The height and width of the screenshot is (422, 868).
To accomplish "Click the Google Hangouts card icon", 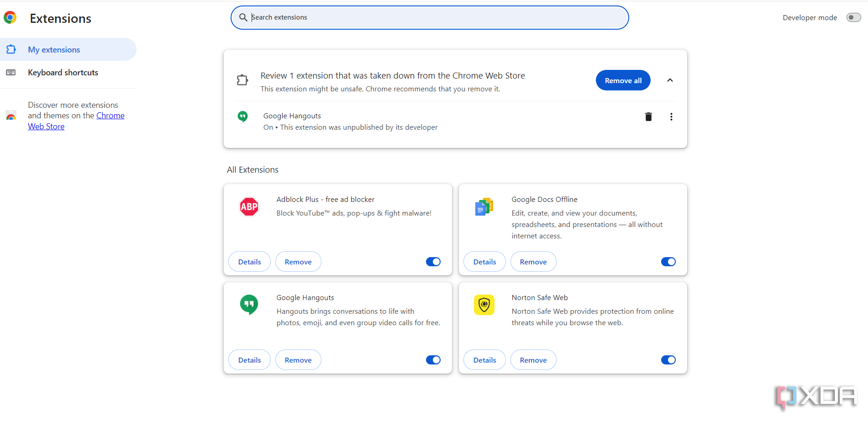I will pyautogui.click(x=249, y=305).
